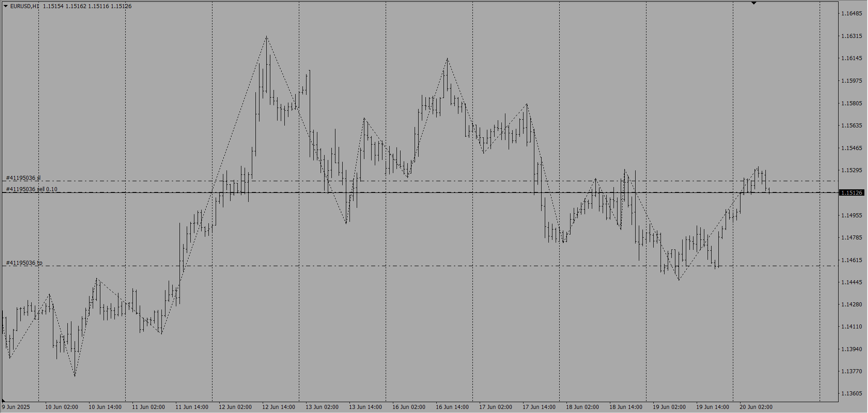Select the #41195036 sell 0.10 order label
868x413 pixels.
32,189
